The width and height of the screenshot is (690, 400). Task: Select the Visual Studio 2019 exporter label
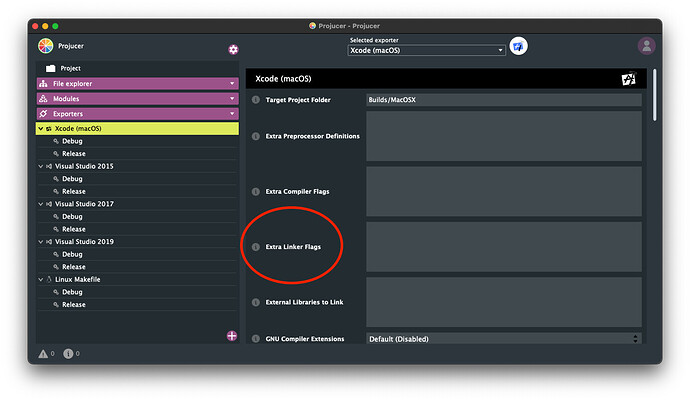pyautogui.click(x=84, y=242)
